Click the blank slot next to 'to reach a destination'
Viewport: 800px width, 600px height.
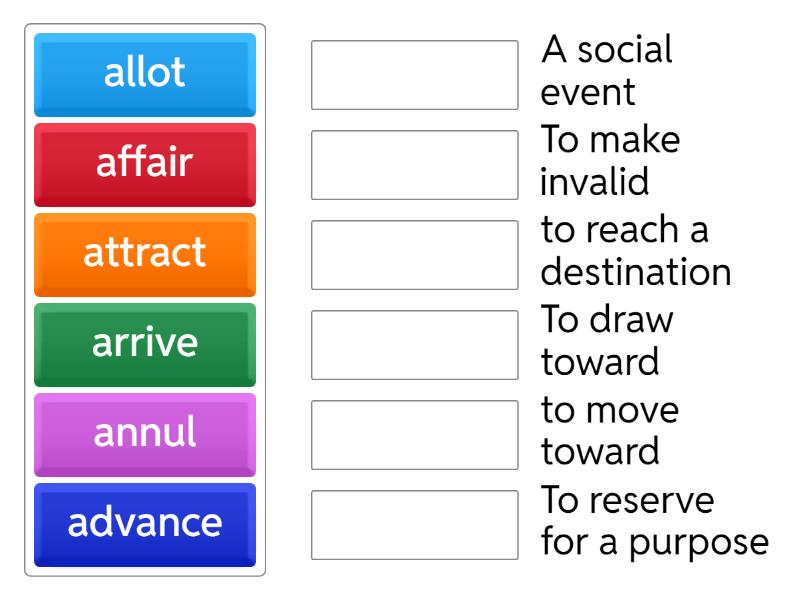414,255
